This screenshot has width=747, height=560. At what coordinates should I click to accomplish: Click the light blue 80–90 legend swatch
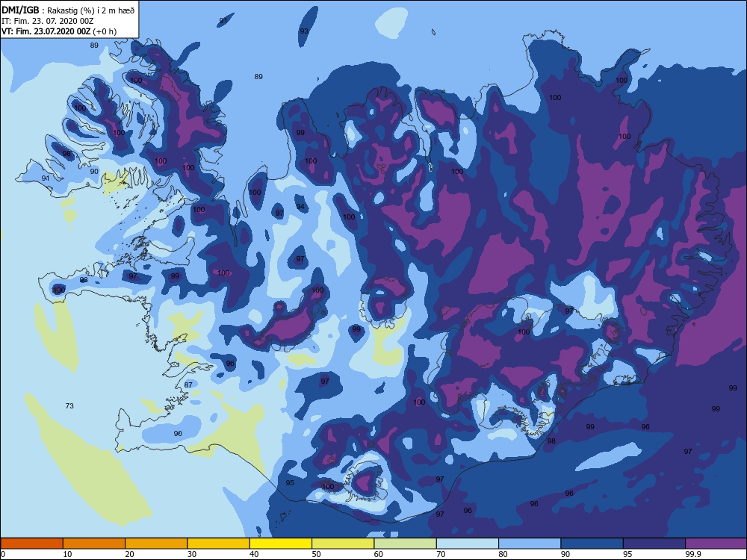pyautogui.click(x=530, y=544)
